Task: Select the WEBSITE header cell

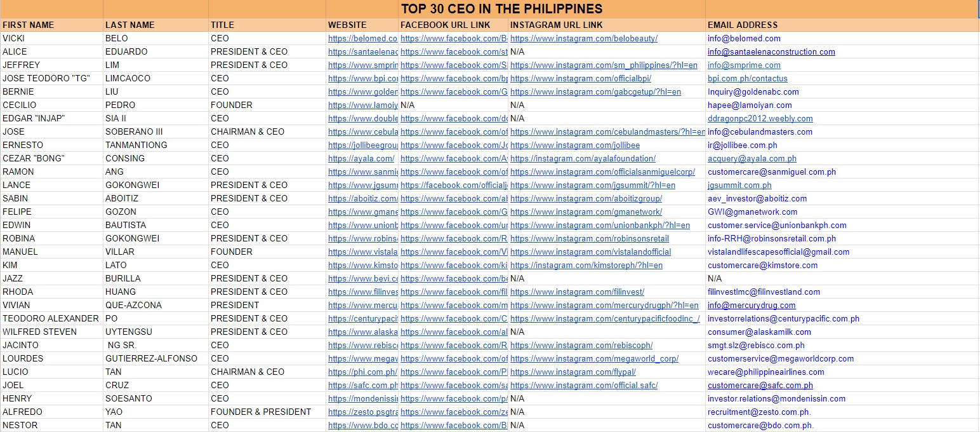Action: 362,25
